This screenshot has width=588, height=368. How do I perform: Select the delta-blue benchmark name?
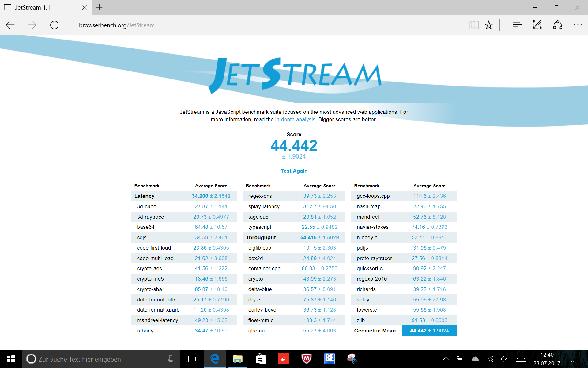pyautogui.click(x=260, y=289)
